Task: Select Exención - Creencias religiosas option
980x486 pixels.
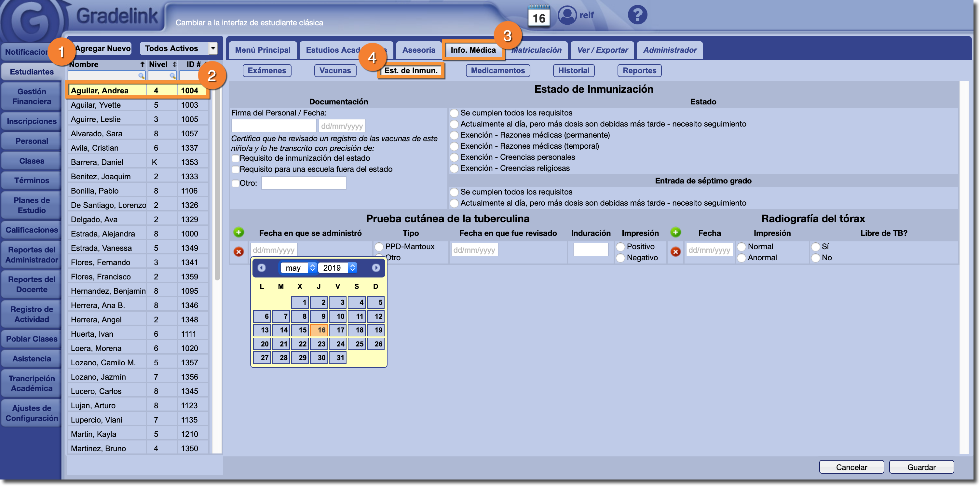Action: 454,169
